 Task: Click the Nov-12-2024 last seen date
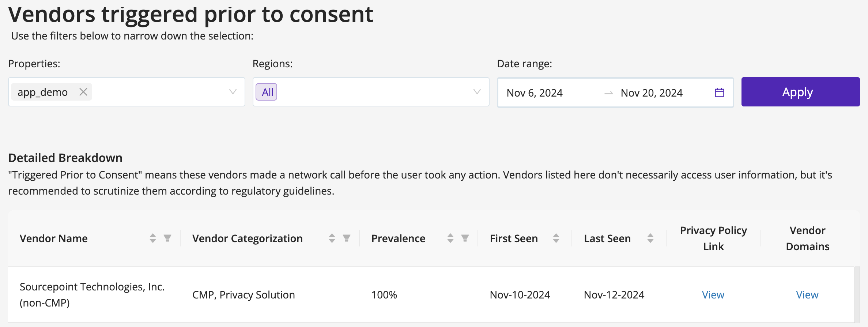click(614, 295)
